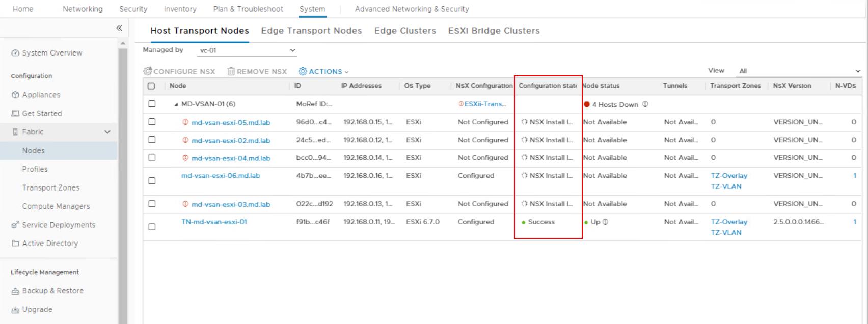Click Success state for TN-md-vsan-esxi-01
Viewport: 868px width, 324px height.
pos(541,222)
